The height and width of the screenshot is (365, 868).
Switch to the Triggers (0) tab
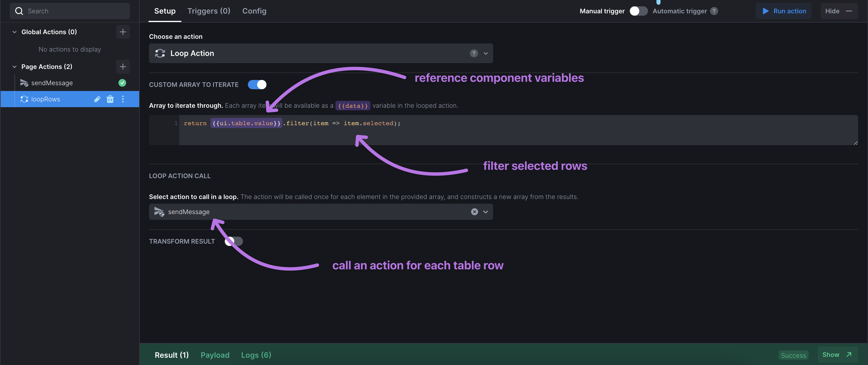(x=208, y=11)
